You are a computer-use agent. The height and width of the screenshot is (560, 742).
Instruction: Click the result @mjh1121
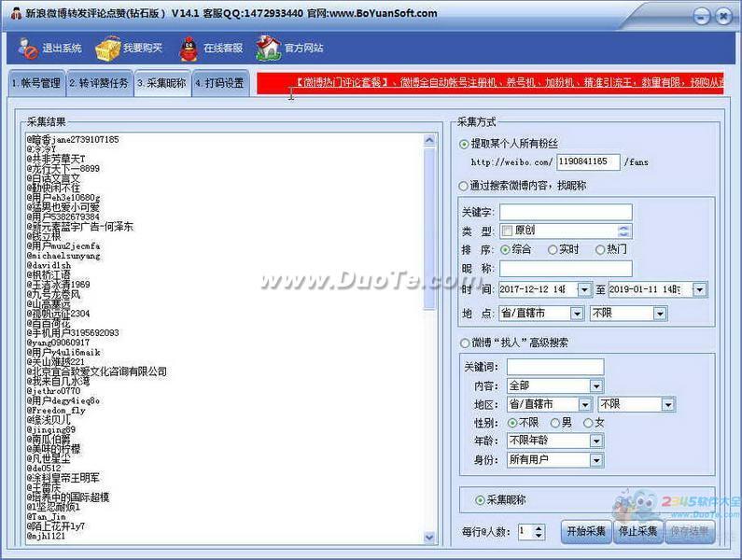point(46,537)
